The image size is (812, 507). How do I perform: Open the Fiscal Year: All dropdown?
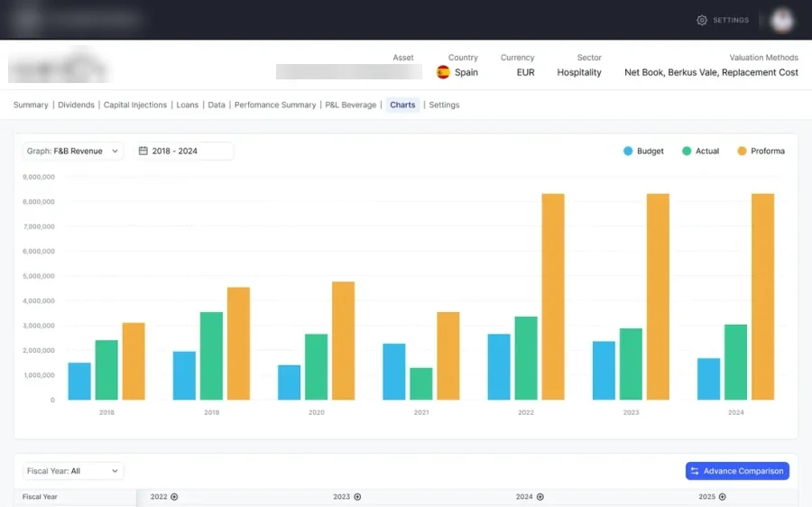(x=72, y=471)
